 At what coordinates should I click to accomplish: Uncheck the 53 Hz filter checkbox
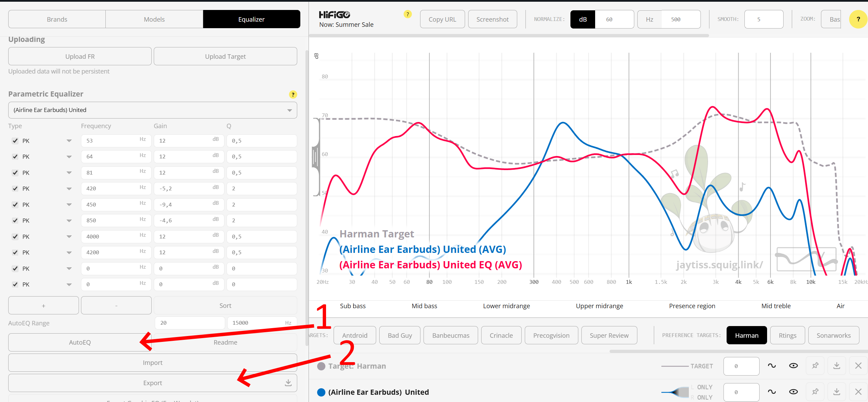(15, 141)
